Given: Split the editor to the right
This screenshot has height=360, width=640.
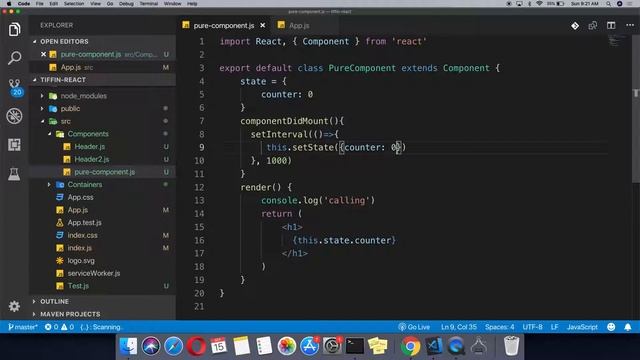Looking at the screenshot, I should tap(611, 26).
